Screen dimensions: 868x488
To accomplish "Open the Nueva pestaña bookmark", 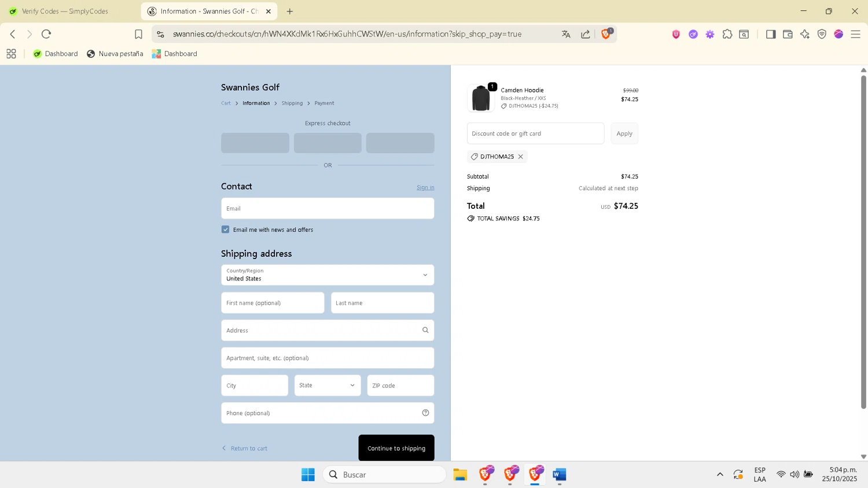I will click(115, 54).
